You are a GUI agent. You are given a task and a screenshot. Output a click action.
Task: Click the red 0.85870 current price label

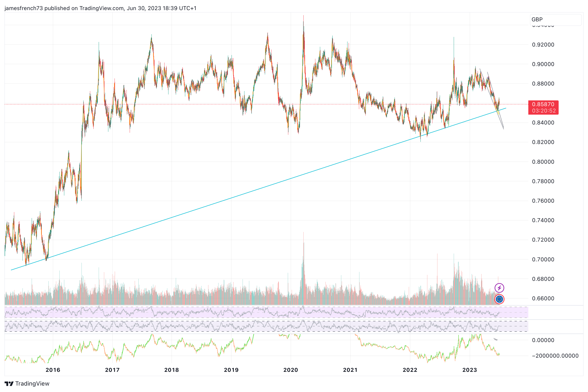[x=543, y=104]
